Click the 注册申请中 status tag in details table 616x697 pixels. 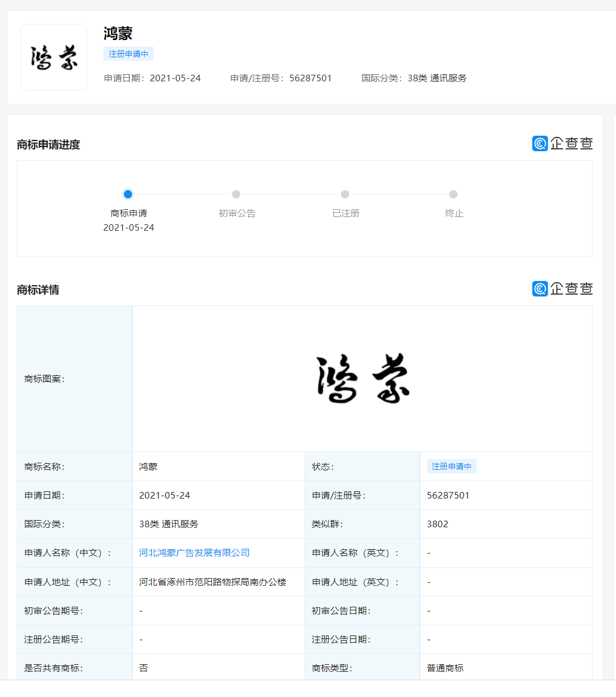click(452, 467)
